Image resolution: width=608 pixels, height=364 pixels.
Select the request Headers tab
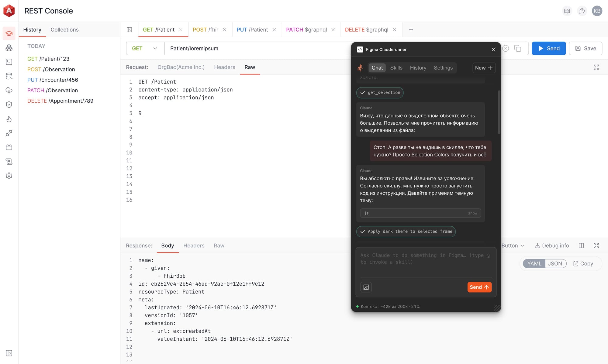(x=225, y=67)
